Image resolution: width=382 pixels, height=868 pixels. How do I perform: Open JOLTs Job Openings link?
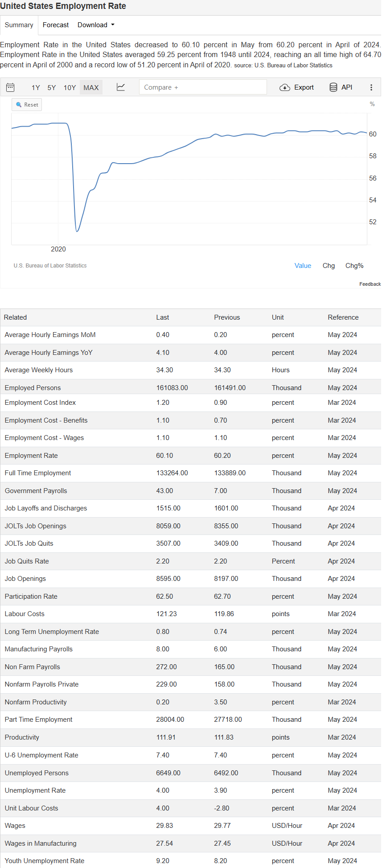[35, 526]
